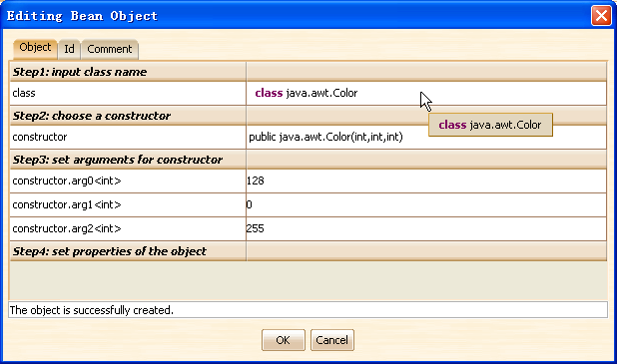
Task: Click the status message 'The object is successfully created.'
Action: (x=308, y=310)
